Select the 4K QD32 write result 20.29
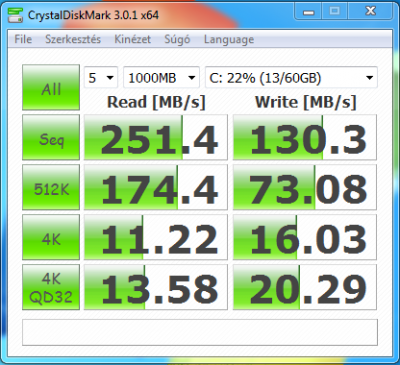The image size is (400, 365). click(x=305, y=287)
